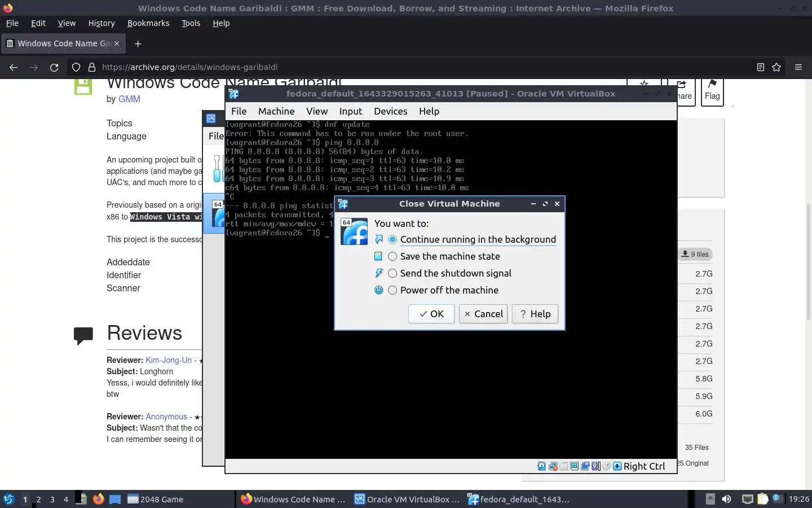Open the Anonymous reviewer link
The height and width of the screenshot is (508, 812).
(166, 417)
